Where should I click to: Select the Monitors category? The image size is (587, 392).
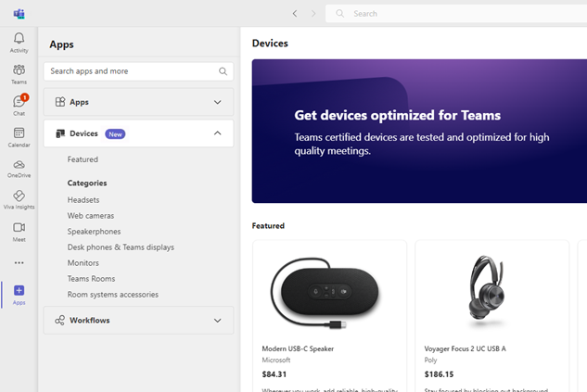83,263
